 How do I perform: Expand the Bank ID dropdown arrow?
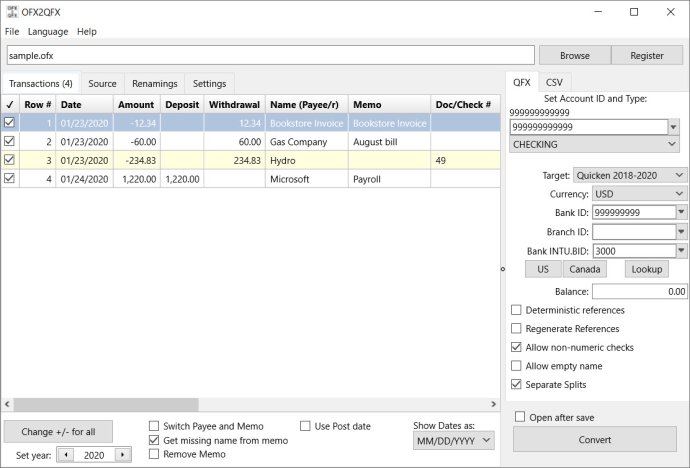tap(681, 212)
